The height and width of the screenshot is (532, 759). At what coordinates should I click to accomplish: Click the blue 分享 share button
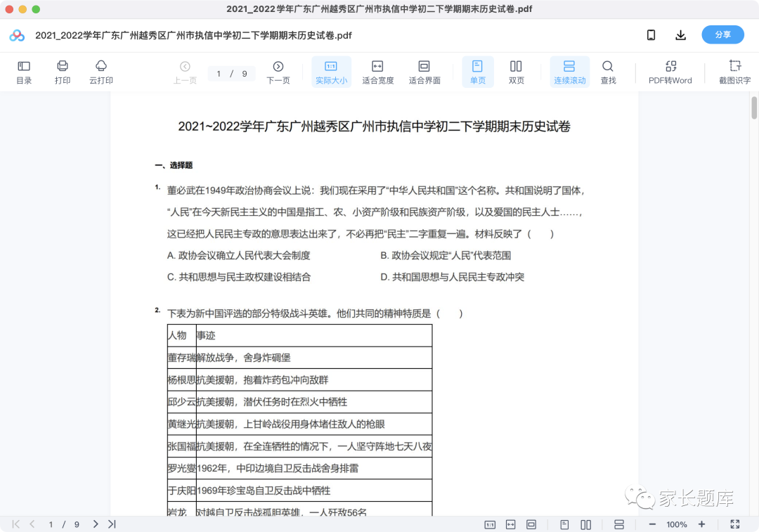[x=722, y=35]
